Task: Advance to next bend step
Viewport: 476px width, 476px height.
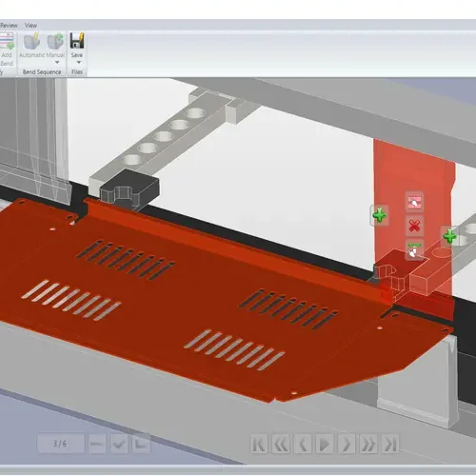Action: [347, 444]
